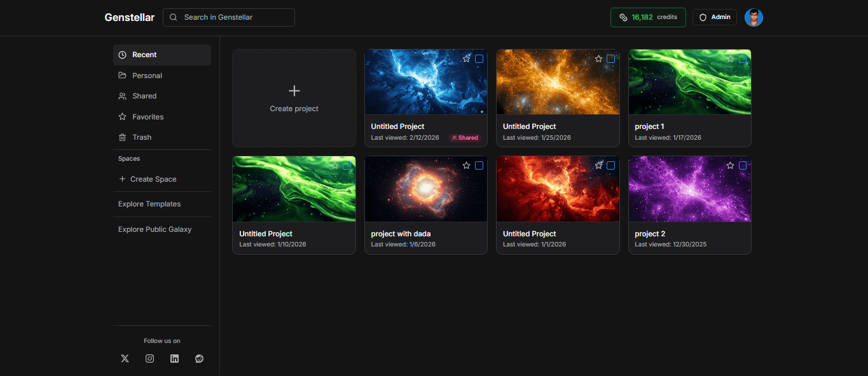Switch to the Personal section
Screen dimensions: 868x376
pyautogui.click(x=147, y=75)
